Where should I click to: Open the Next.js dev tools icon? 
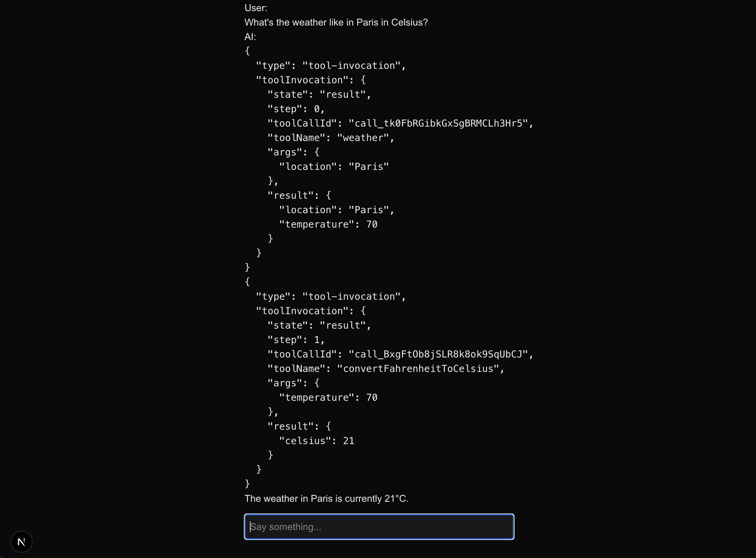21,542
